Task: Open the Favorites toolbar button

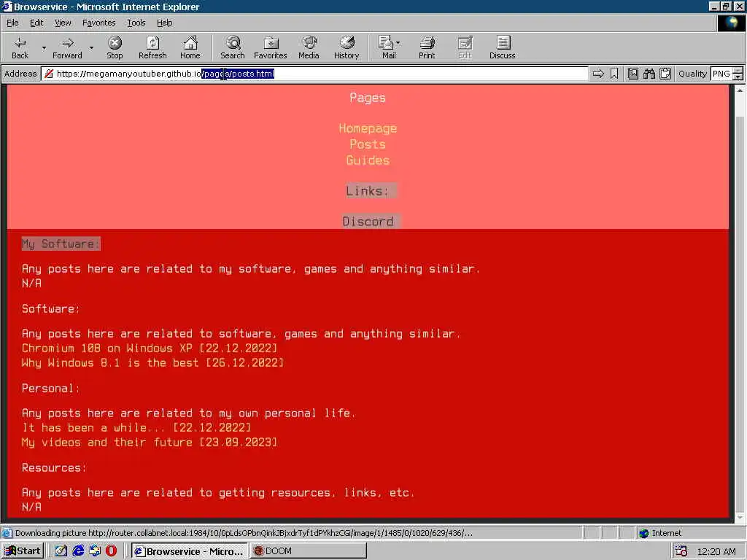Action: point(271,47)
